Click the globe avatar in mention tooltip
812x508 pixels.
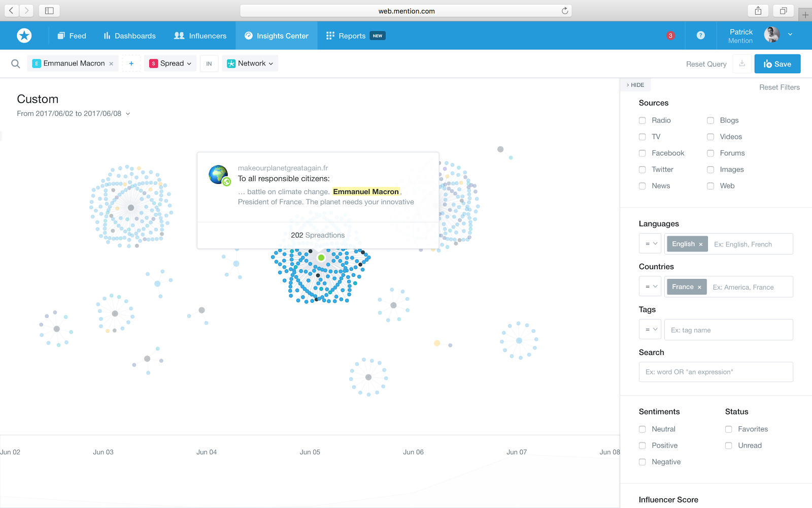(x=219, y=175)
